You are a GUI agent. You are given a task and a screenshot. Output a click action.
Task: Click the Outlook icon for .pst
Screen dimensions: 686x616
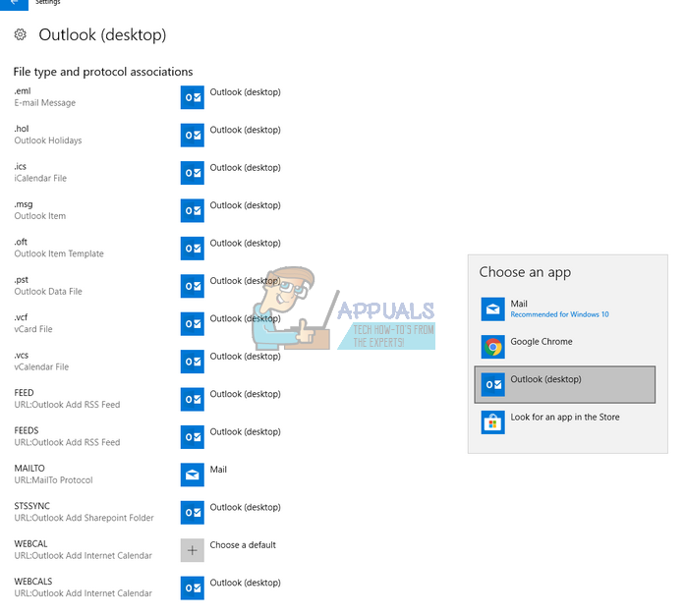pos(192,286)
